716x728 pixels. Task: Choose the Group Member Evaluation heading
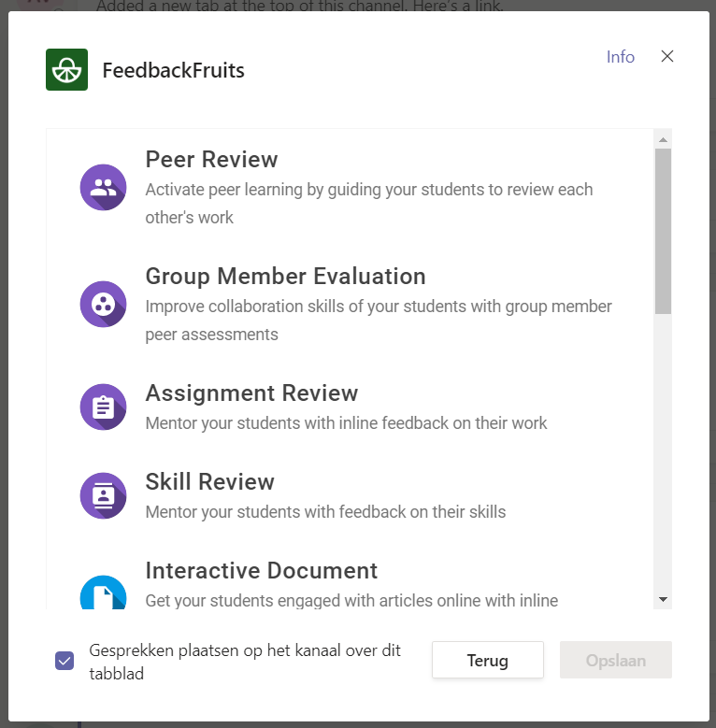pyautogui.click(x=286, y=277)
